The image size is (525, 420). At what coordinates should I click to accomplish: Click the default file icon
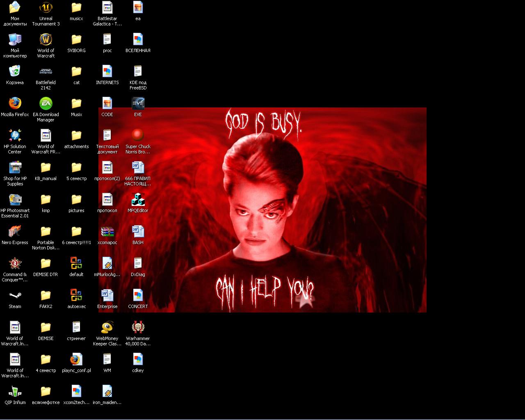tap(76, 263)
